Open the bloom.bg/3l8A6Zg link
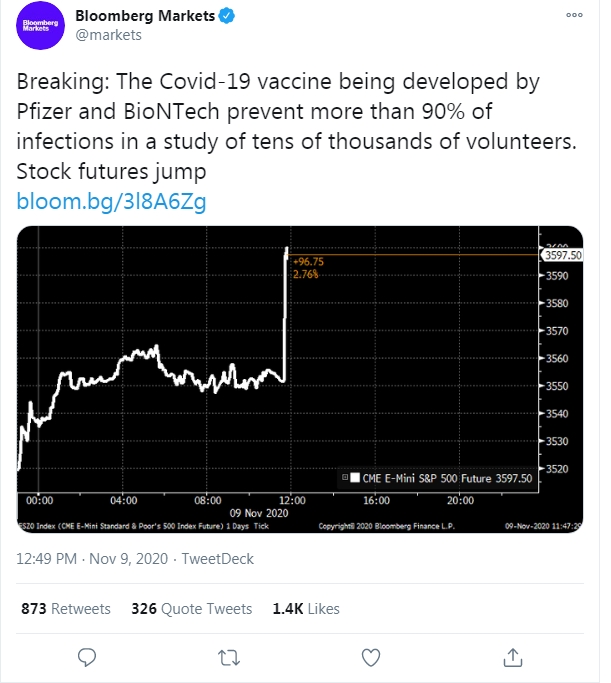The width and height of the screenshot is (611, 683). (x=111, y=201)
